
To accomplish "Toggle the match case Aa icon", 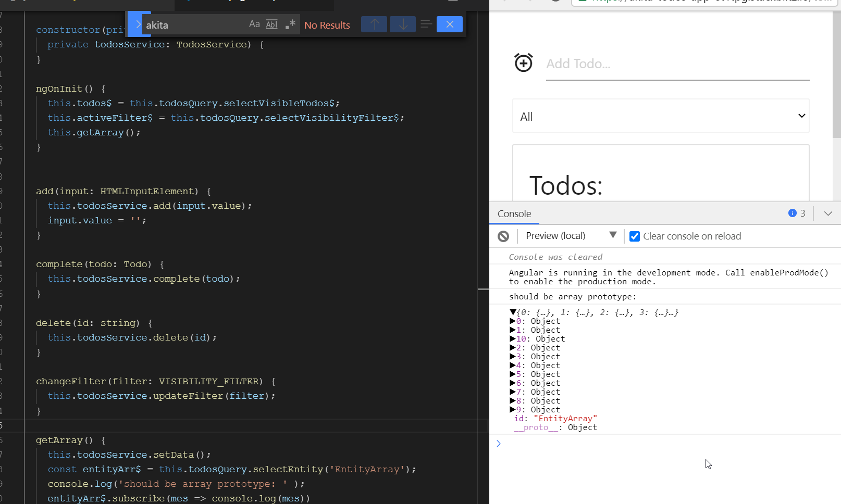I will pos(254,23).
